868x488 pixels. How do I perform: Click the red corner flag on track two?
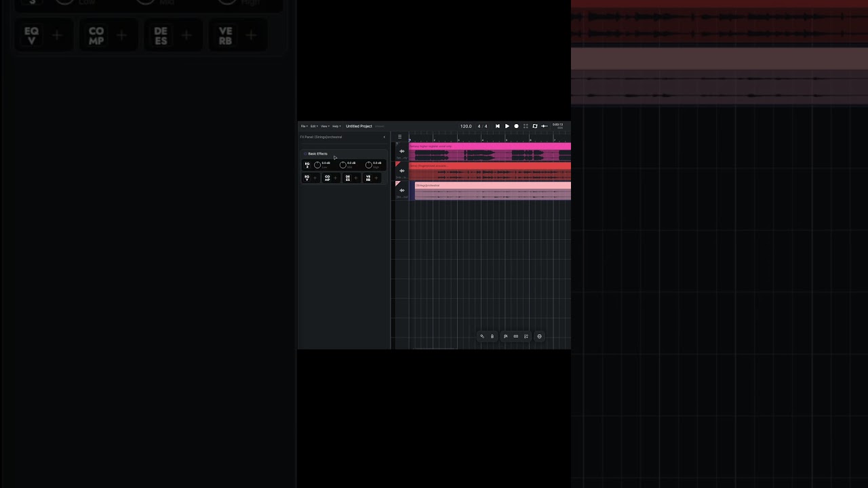coord(397,163)
